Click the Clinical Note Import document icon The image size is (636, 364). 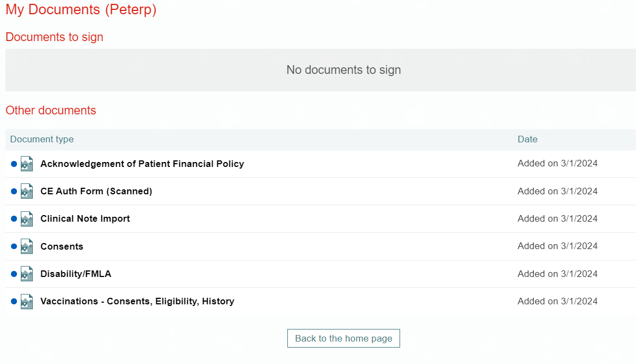click(x=27, y=219)
